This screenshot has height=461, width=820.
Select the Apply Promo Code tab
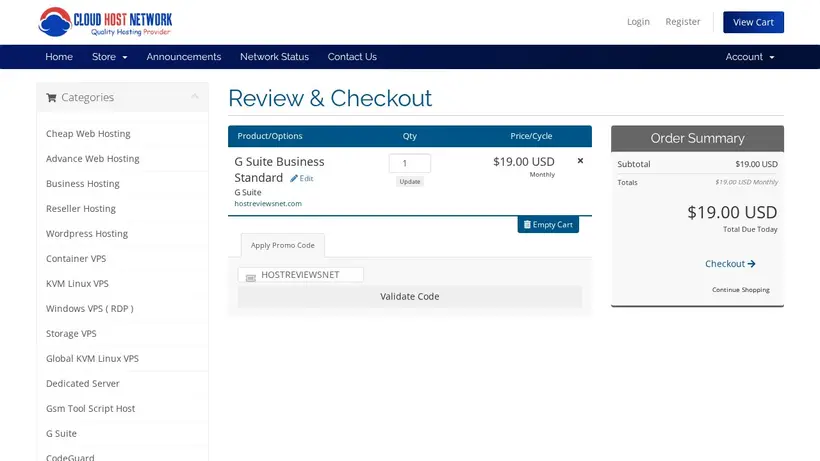click(282, 245)
